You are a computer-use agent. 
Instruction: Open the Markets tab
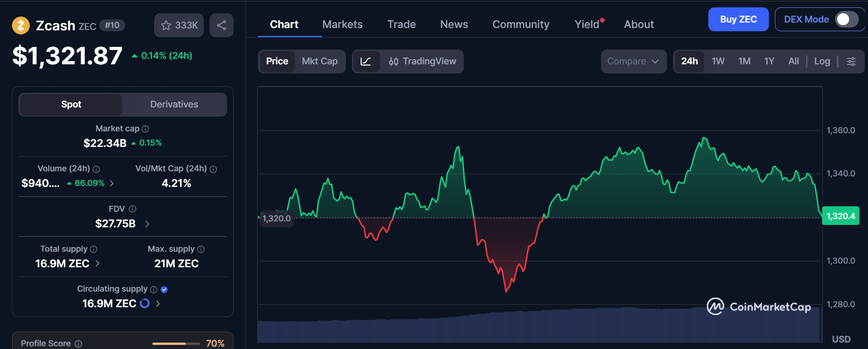point(342,24)
